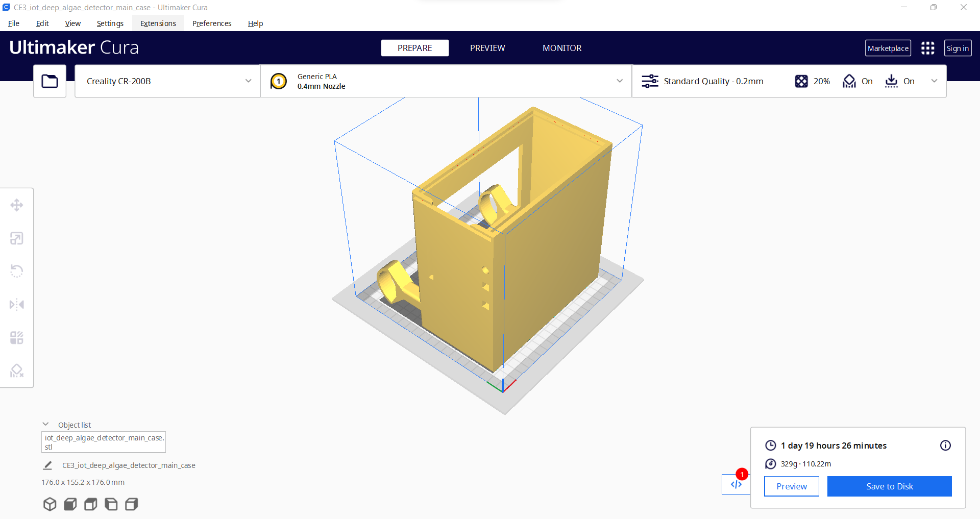Screen dimensions: 980x519
Task: Click the adhesion On icon
Action: pyautogui.click(x=891, y=81)
